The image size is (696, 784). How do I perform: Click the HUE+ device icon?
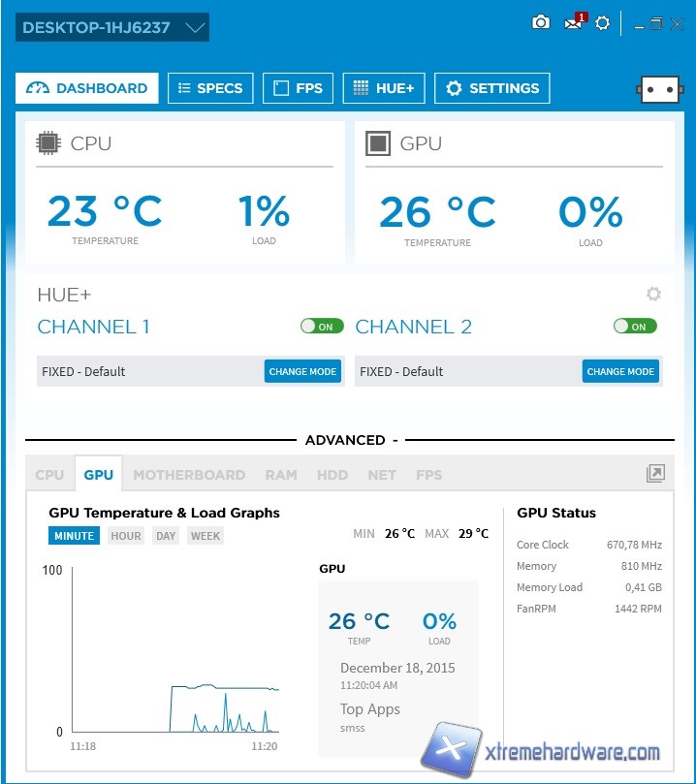tap(659, 88)
